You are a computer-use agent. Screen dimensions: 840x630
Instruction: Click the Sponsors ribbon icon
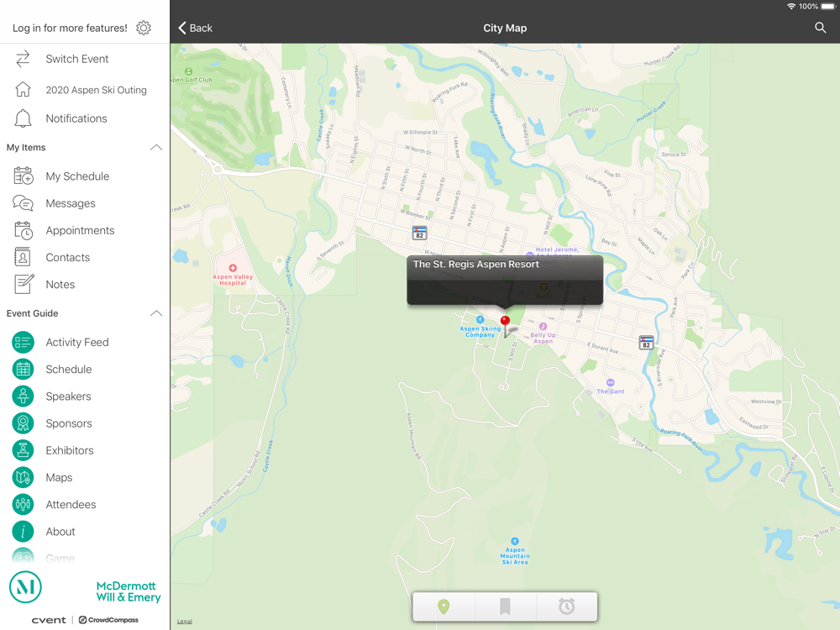[x=23, y=423]
